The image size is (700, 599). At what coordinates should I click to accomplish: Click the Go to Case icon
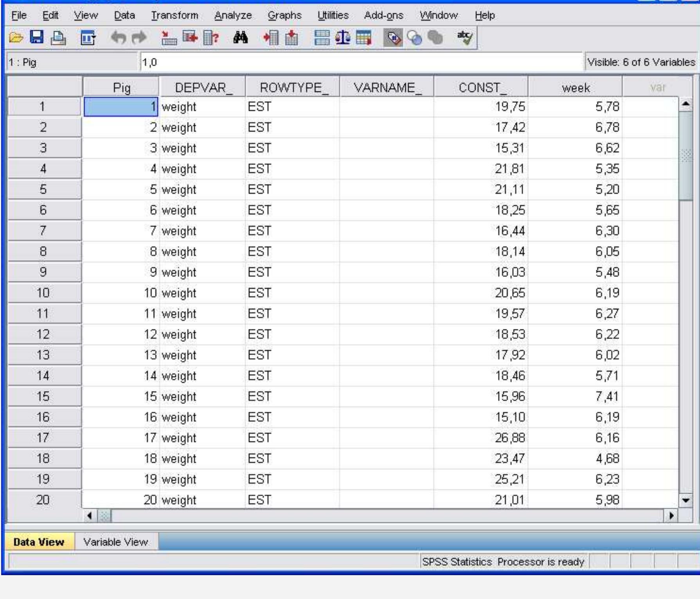pos(169,38)
